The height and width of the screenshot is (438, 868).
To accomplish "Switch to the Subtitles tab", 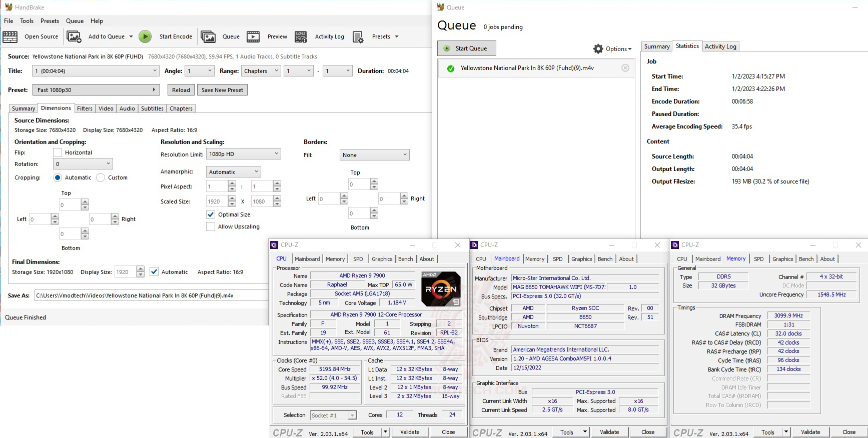I will (x=152, y=108).
